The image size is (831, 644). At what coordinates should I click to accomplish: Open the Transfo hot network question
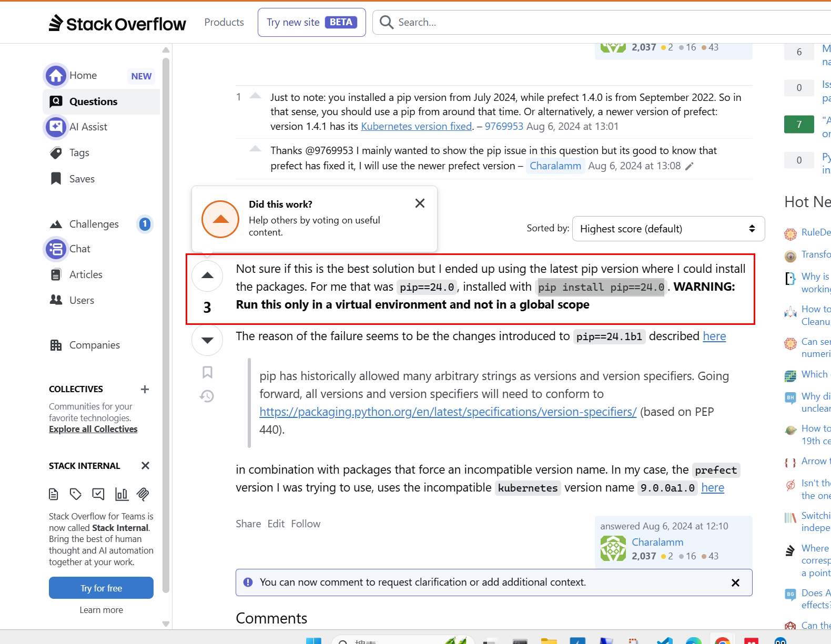tap(816, 254)
